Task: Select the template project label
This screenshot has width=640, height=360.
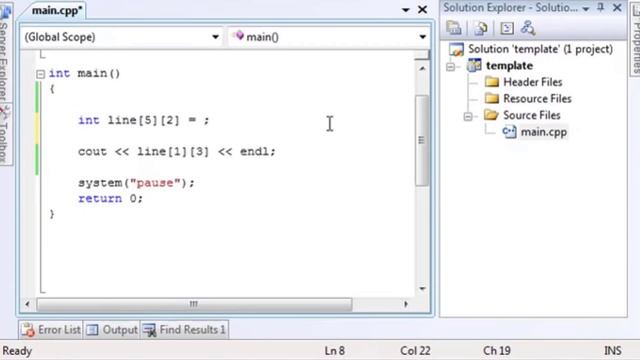Action: point(509,65)
